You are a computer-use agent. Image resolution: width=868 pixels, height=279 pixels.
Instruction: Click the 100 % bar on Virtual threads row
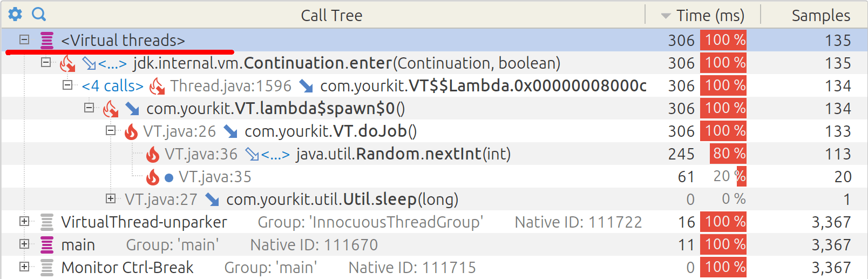[723, 40]
